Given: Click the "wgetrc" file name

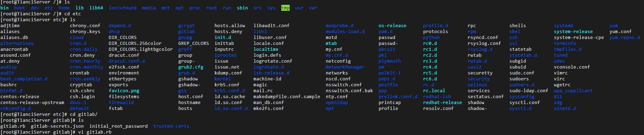Looking at the screenshot, I should tap(562, 85).
